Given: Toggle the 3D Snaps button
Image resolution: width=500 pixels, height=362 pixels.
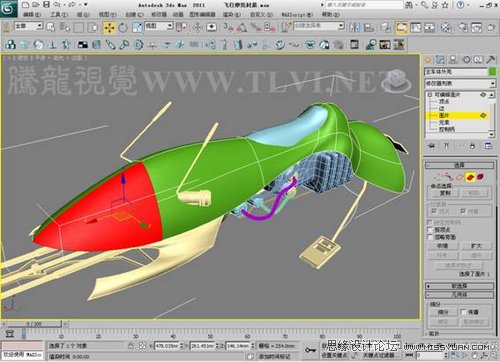Looking at the screenshot, I should point(229,27).
